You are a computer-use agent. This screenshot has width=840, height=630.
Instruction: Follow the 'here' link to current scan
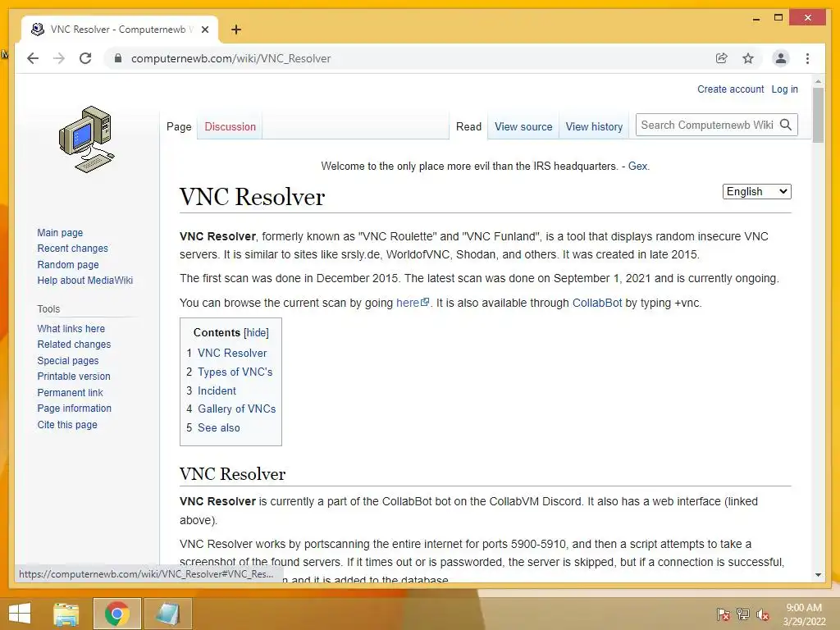[407, 303]
